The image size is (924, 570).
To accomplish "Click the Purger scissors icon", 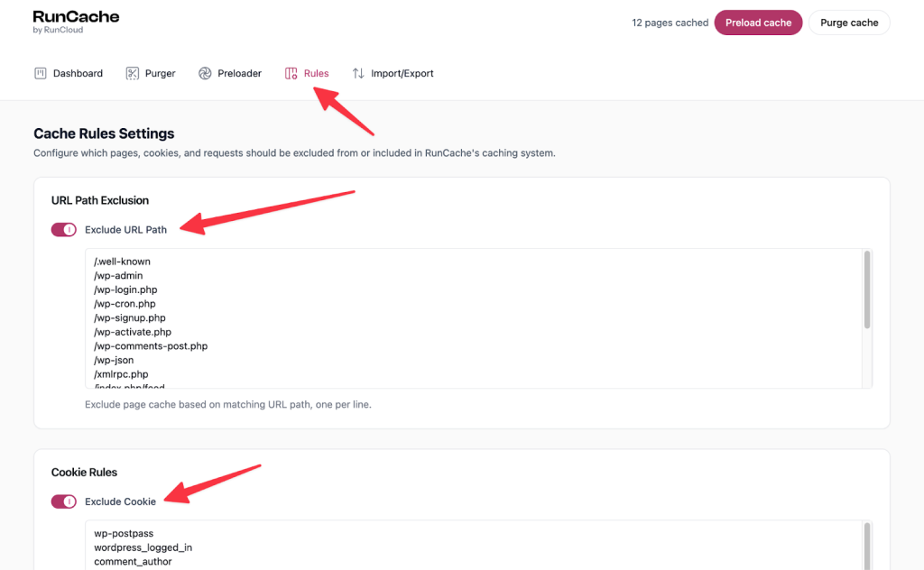I will 133,74.
